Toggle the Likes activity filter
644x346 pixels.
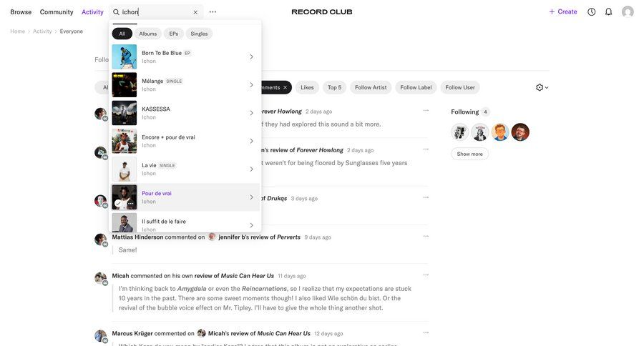[x=307, y=87]
